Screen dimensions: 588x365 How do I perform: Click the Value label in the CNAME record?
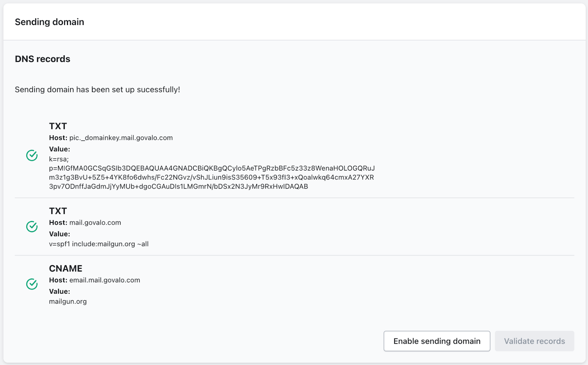tap(60, 291)
